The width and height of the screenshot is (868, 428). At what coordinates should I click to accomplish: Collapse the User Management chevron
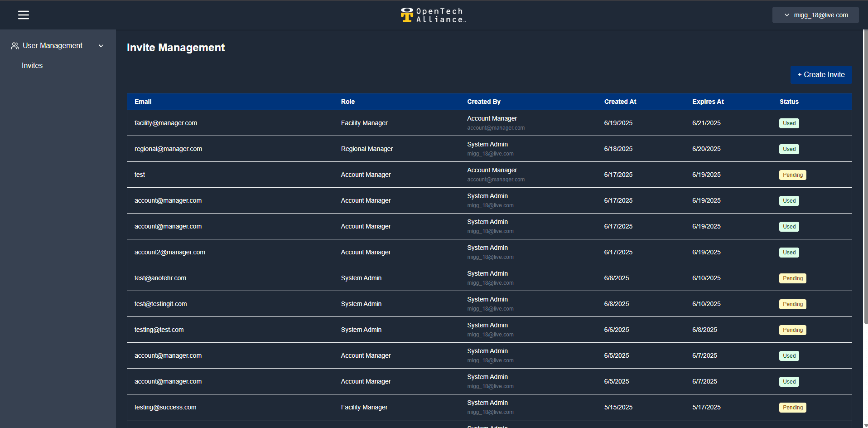coord(101,46)
